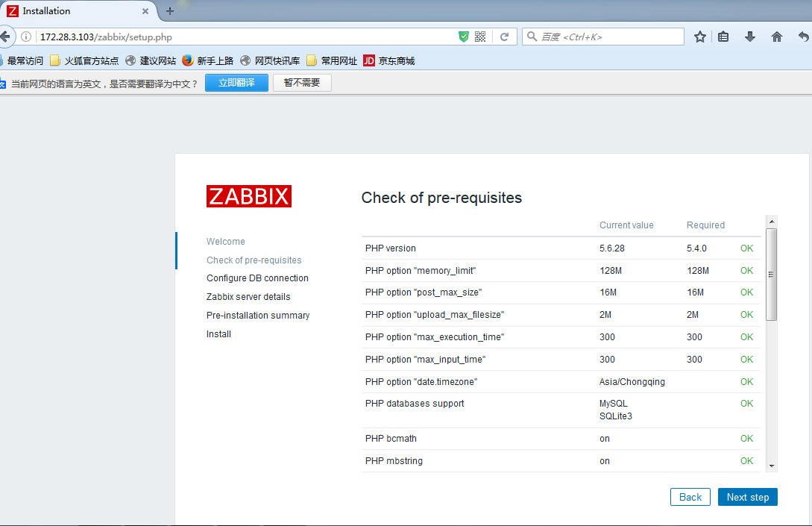This screenshot has width=812, height=526.
Task: Click the Next step button
Action: pyautogui.click(x=747, y=497)
